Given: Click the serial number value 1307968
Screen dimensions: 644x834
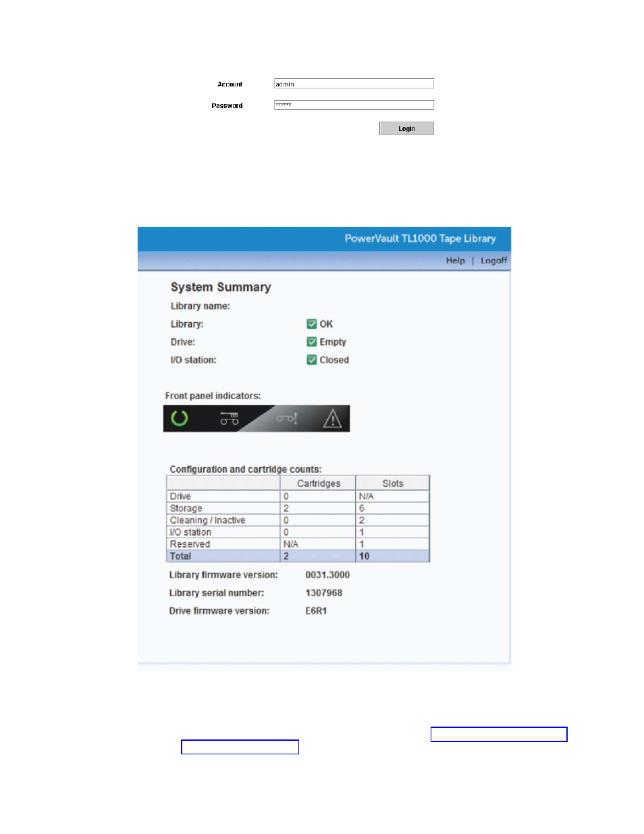Looking at the screenshot, I should (x=324, y=593).
